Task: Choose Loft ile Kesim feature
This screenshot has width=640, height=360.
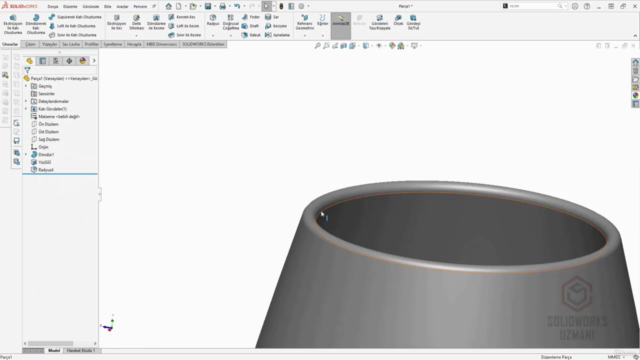Action: (183, 26)
